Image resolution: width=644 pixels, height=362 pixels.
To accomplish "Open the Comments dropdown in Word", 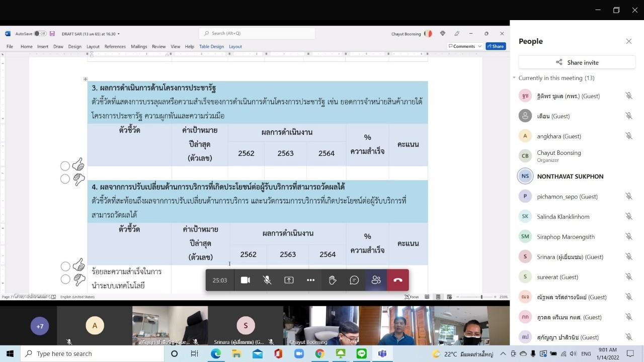I will point(465,46).
